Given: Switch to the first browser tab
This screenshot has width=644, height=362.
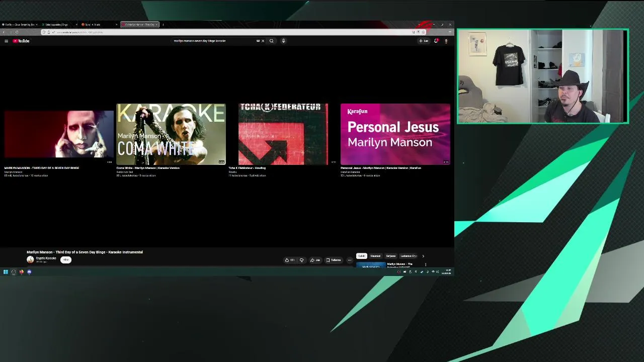Looking at the screenshot, I should click(x=20, y=24).
